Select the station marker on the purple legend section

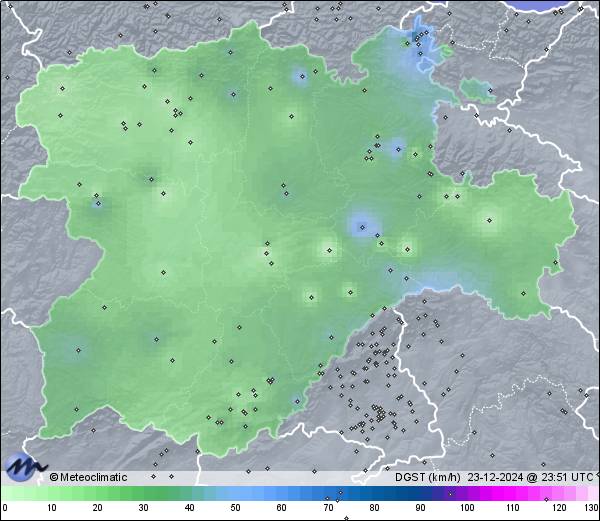(x=450, y=494)
